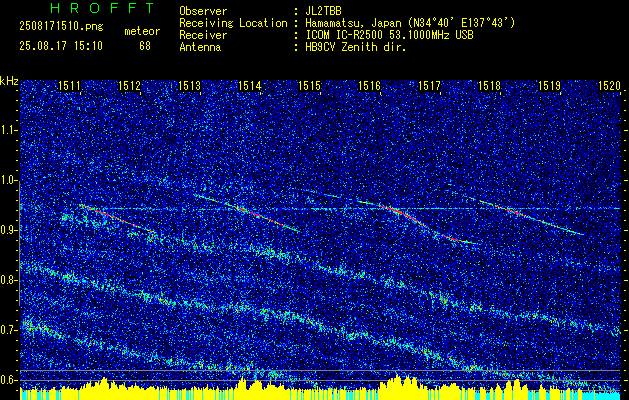Image resolution: width=629 pixels, height=400 pixels.
Task: Select the Hamamatsu, Japan coordinates text
Action: coord(410,23)
